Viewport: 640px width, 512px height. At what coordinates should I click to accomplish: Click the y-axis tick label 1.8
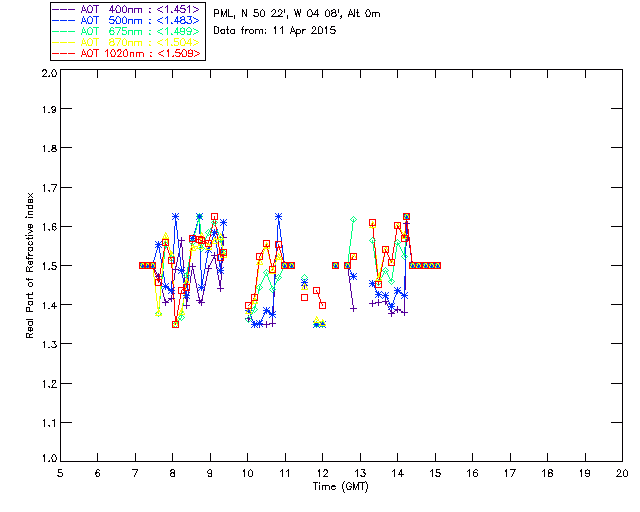49,148
